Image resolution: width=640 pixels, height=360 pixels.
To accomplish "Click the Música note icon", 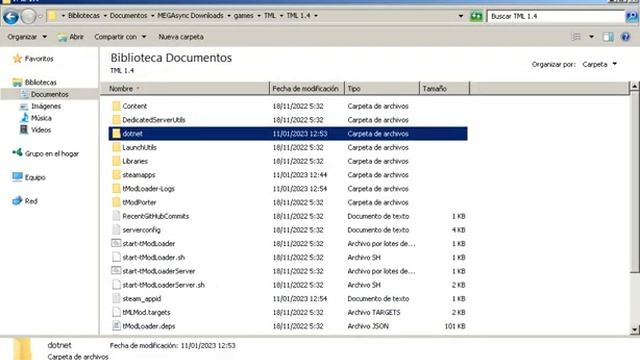I will click(x=24, y=118).
